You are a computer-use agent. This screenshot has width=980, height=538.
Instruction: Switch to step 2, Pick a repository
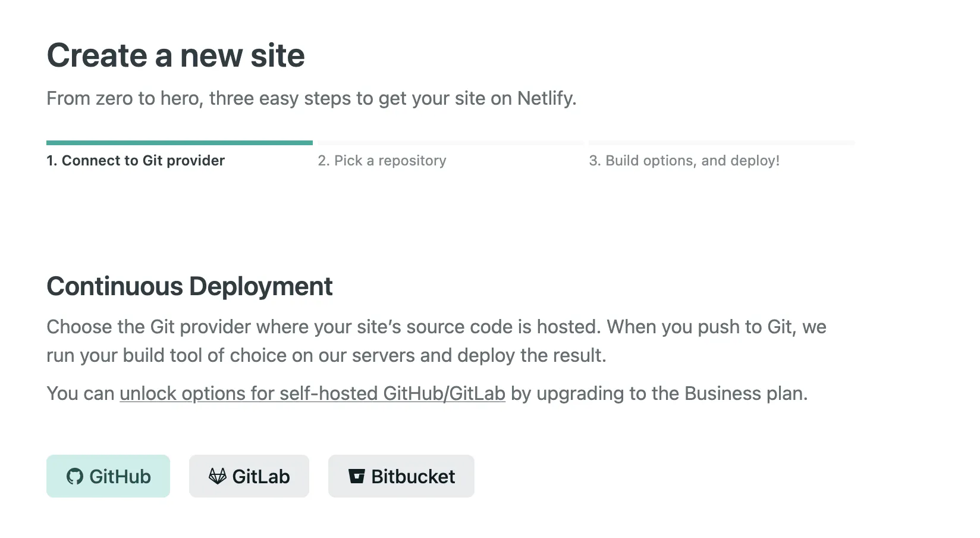tap(382, 160)
